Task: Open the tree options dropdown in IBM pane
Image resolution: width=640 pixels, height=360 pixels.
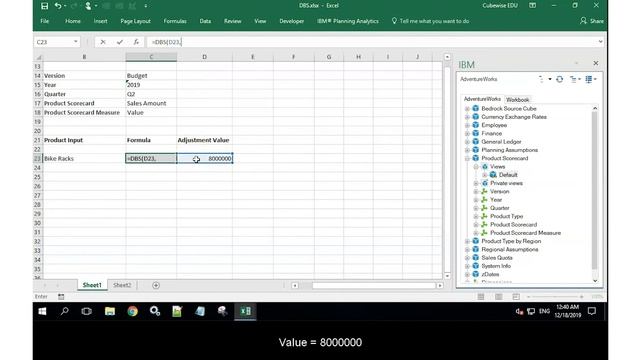Action: (575, 79)
